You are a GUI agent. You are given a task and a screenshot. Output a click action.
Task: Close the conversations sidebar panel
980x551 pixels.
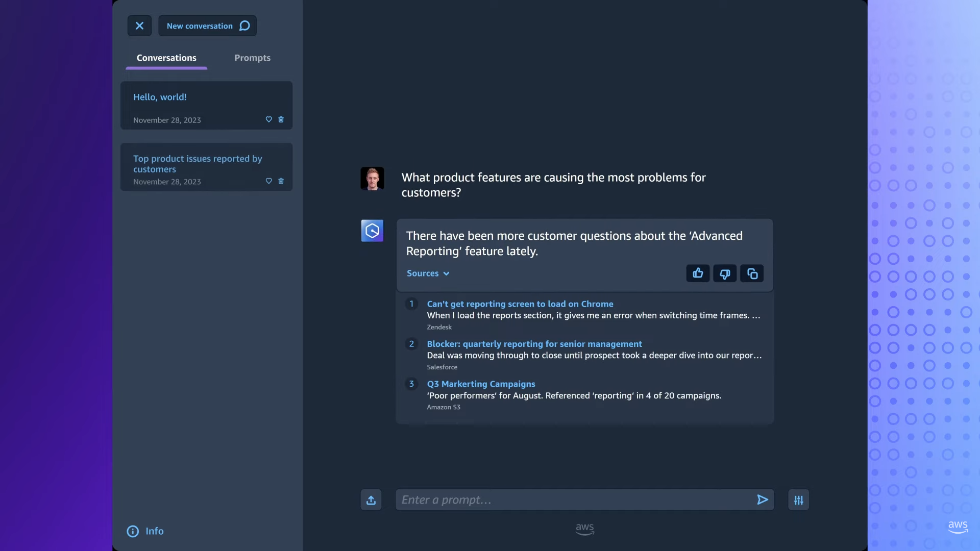pos(139,26)
